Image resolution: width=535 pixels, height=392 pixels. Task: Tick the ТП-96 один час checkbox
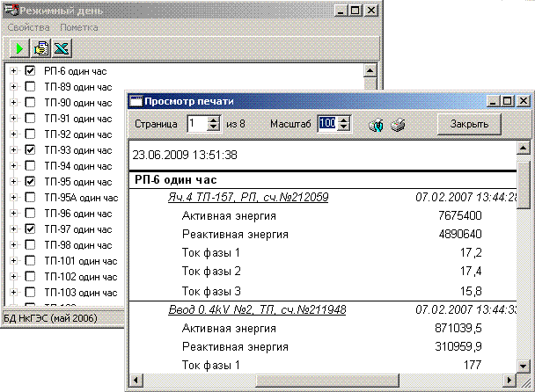pyautogui.click(x=30, y=213)
